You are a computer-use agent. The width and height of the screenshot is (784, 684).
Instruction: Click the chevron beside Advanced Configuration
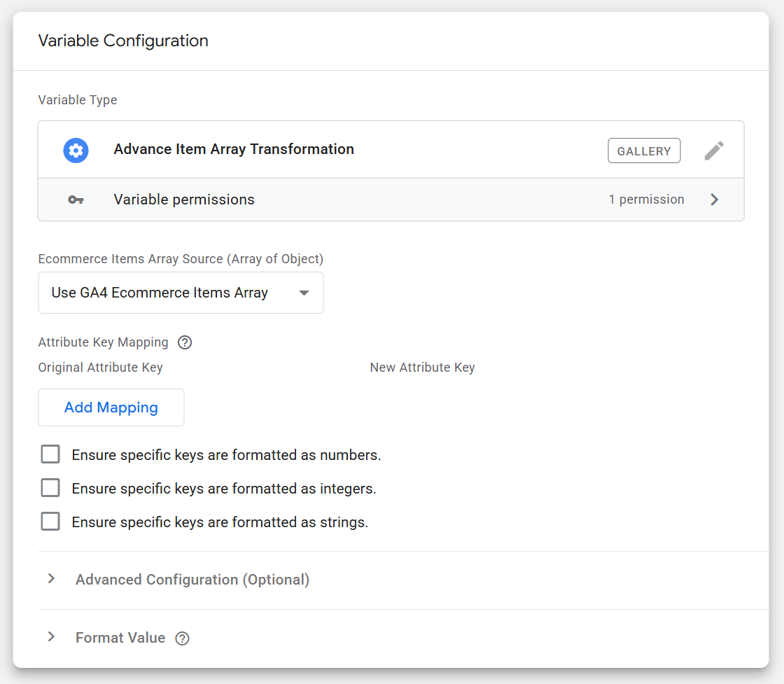coord(50,579)
